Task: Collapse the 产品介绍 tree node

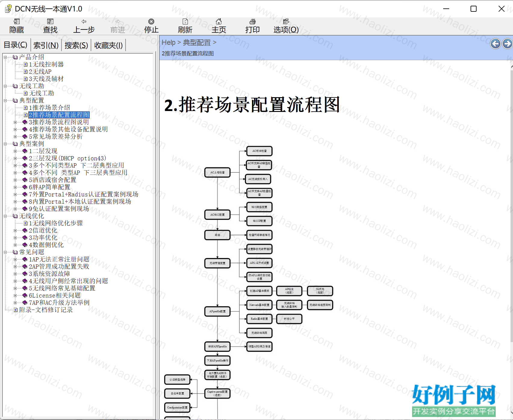Action: pyautogui.click(x=5, y=57)
